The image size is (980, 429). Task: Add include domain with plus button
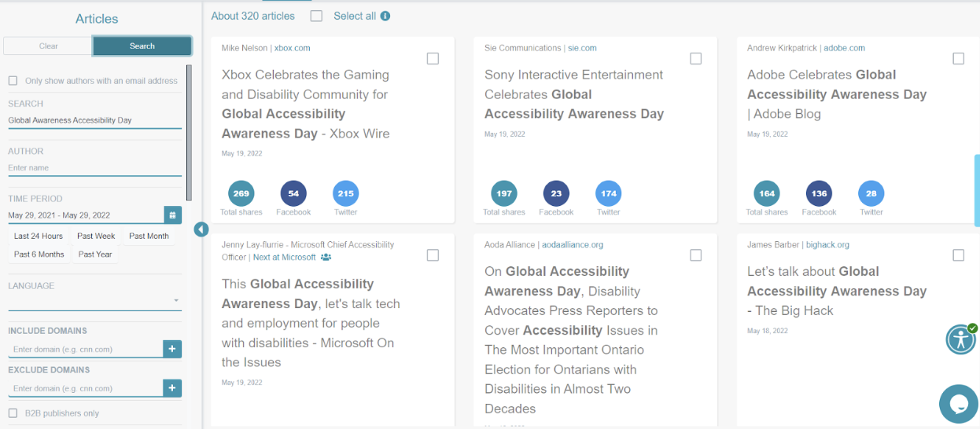click(x=173, y=349)
